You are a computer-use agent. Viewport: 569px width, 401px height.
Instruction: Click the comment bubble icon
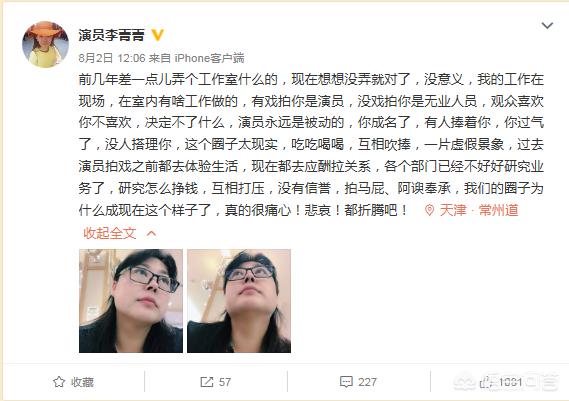pyautogui.click(x=346, y=382)
